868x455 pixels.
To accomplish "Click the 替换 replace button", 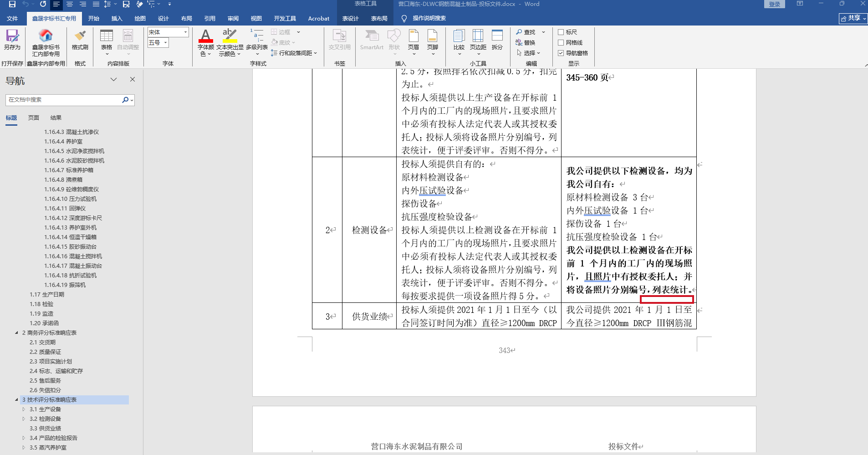I will tap(526, 43).
